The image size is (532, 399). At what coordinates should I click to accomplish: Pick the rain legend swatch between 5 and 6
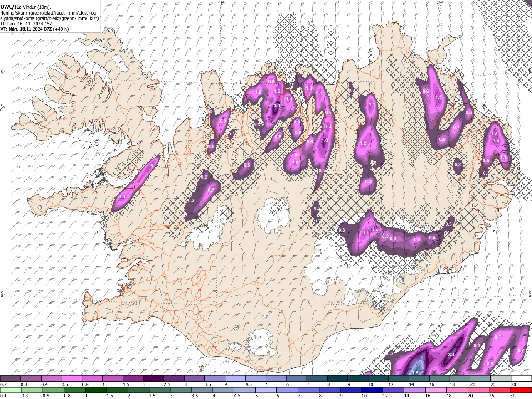(266, 390)
